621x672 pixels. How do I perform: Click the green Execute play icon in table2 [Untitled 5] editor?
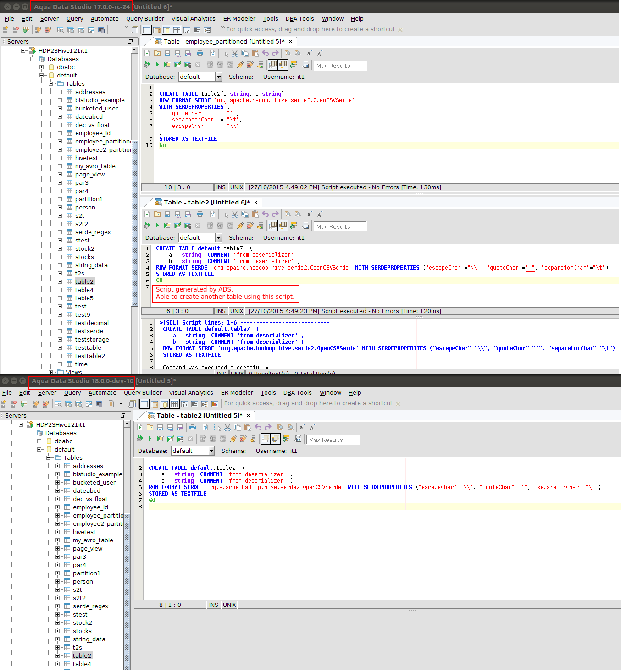(x=150, y=439)
